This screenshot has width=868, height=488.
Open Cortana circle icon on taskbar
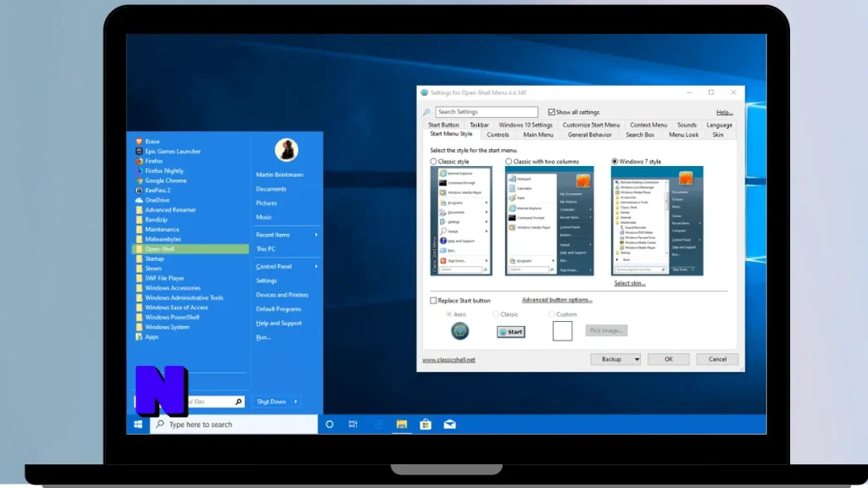point(330,424)
